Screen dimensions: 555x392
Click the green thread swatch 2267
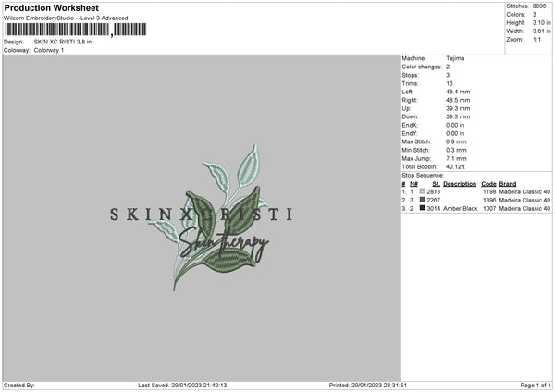[423, 200]
